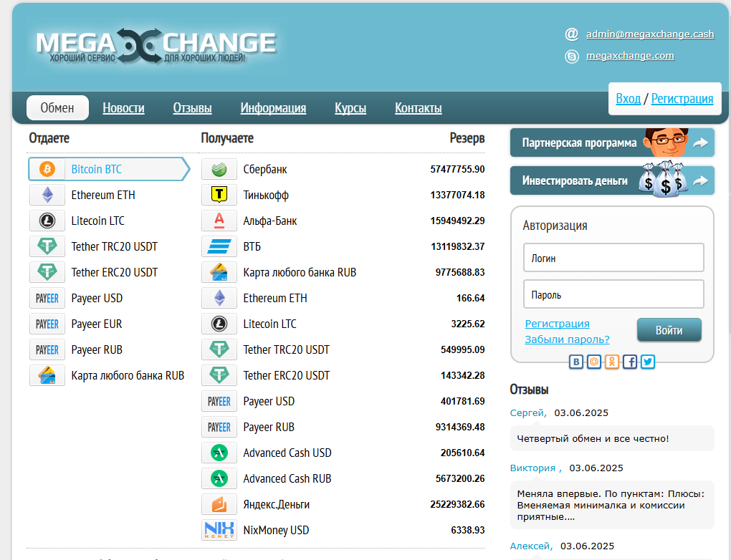Click the Litecoin LTC icon in Отдаете column
Viewport: 731px width, 560px height.
(47, 221)
